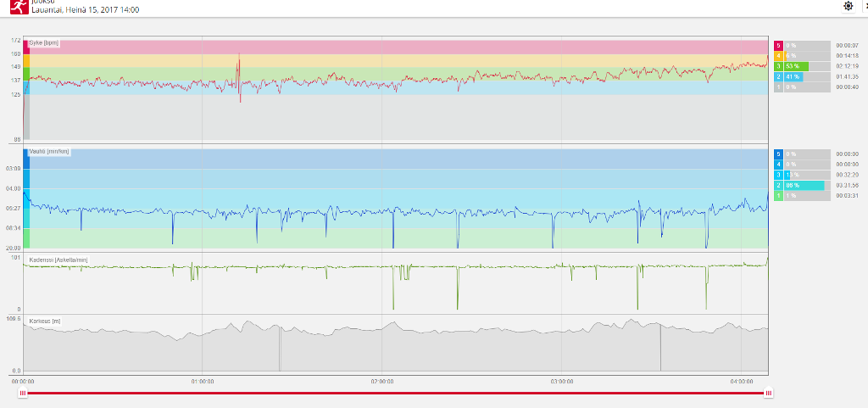Click the heart rate zone 3 53% bar
Image resolution: width=868 pixels, height=408 pixels.
tap(797, 66)
